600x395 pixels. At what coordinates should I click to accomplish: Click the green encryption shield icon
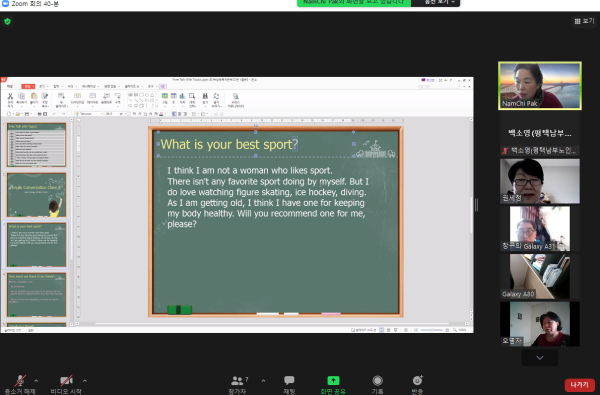pos(7,21)
